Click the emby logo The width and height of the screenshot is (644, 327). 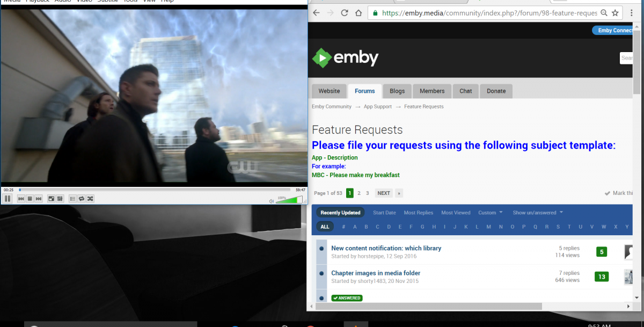point(346,57)
